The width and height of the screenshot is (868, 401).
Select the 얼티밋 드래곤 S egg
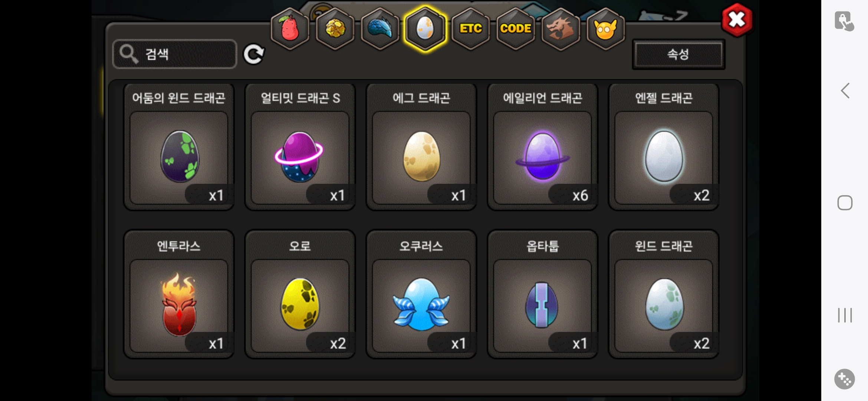tap(300, 147)
